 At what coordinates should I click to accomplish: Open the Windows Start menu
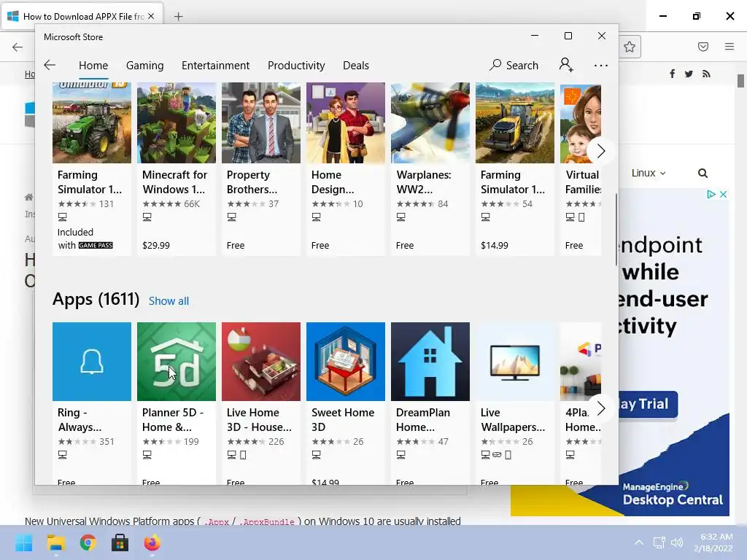pos(23,542)
